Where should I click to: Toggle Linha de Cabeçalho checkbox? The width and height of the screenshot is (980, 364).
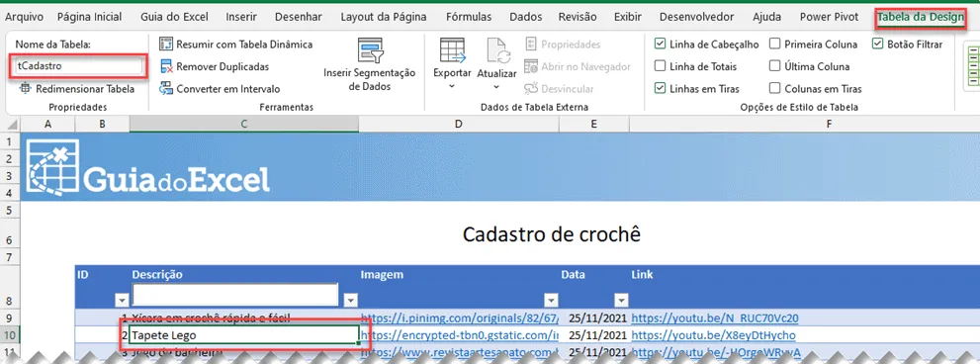(660, 44)
